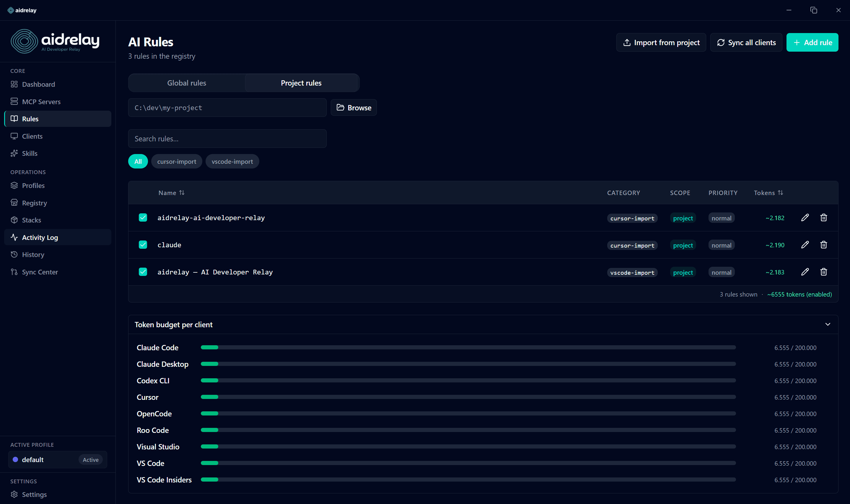Add a new rule

(x=812, y=42)
